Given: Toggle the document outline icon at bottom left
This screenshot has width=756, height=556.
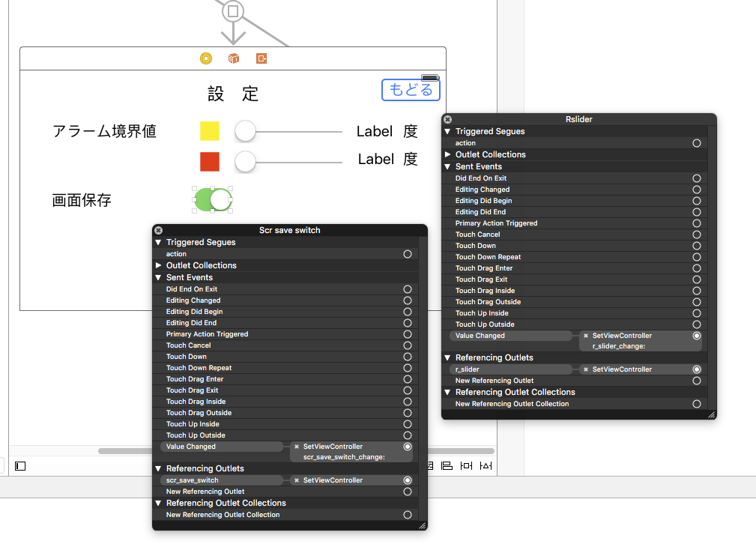Looking at the screenshot, I should 19,466.
